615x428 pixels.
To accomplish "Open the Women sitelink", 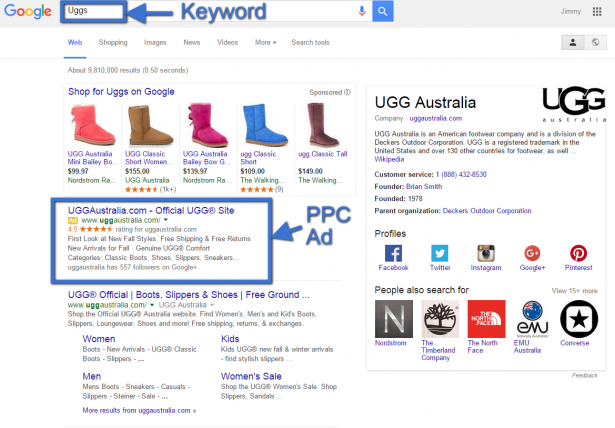I will [x=99, y=339].
